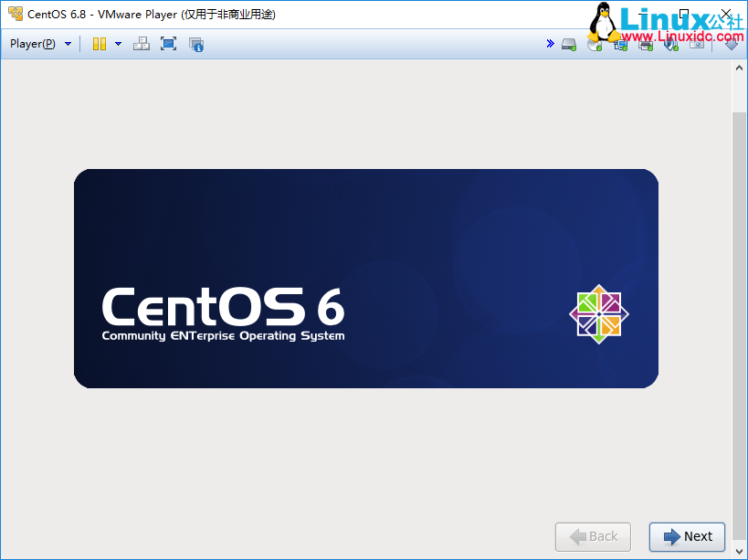Click the Back button
The height and width of the screenshot is (560, 748).
[x=593, y=536]
